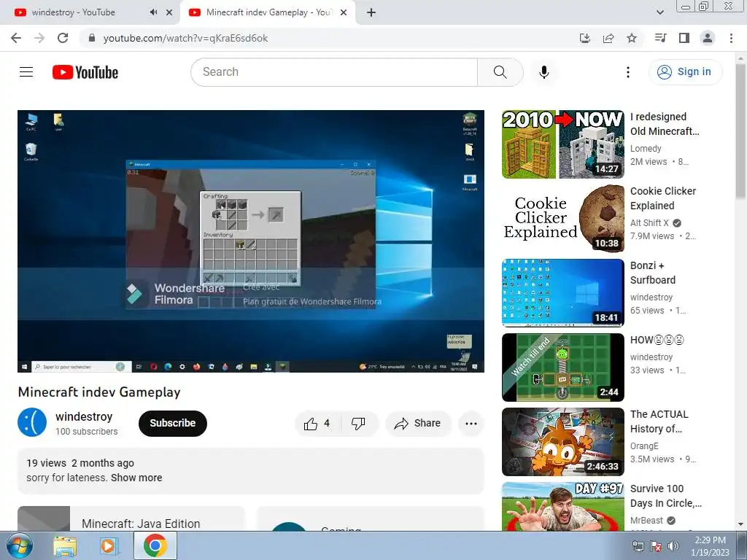Go to YouTube home via logo
747x560 pixels.
coord(85,72)
